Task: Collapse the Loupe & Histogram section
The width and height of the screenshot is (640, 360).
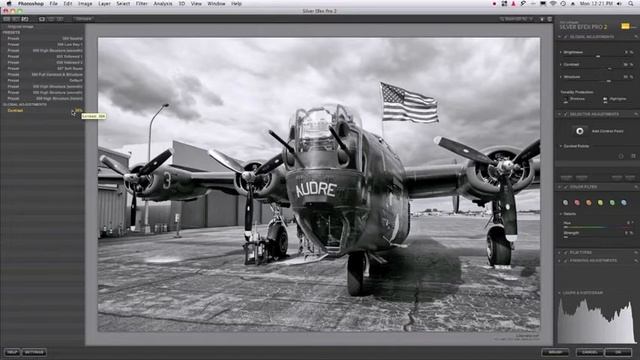Action: pos(560,293)
